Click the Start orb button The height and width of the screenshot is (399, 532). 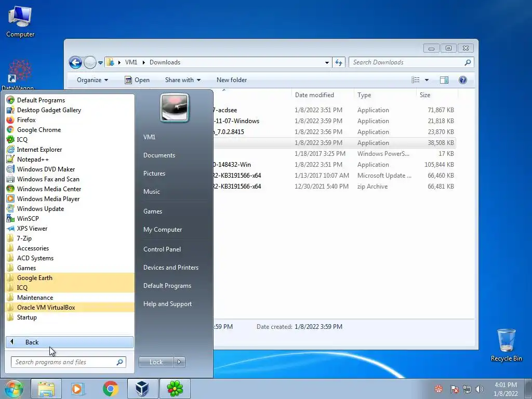coord(14,389)
